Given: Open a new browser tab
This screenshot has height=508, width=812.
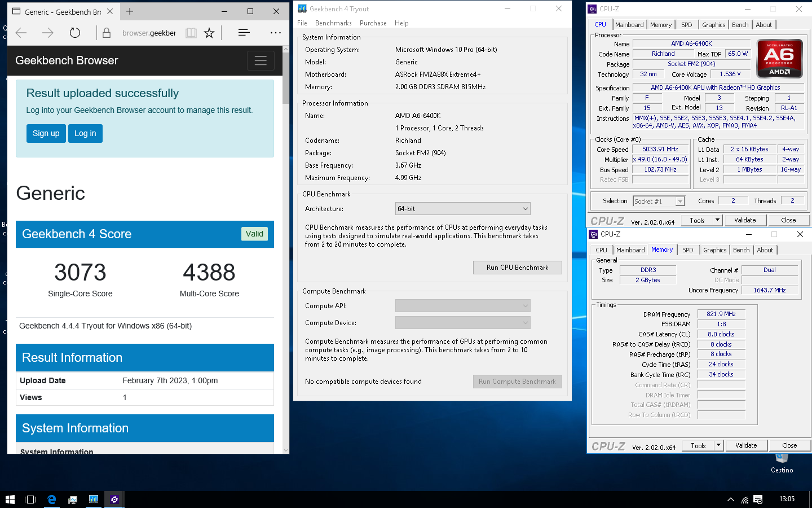Looking at the screenshot, I should (130, 11).
